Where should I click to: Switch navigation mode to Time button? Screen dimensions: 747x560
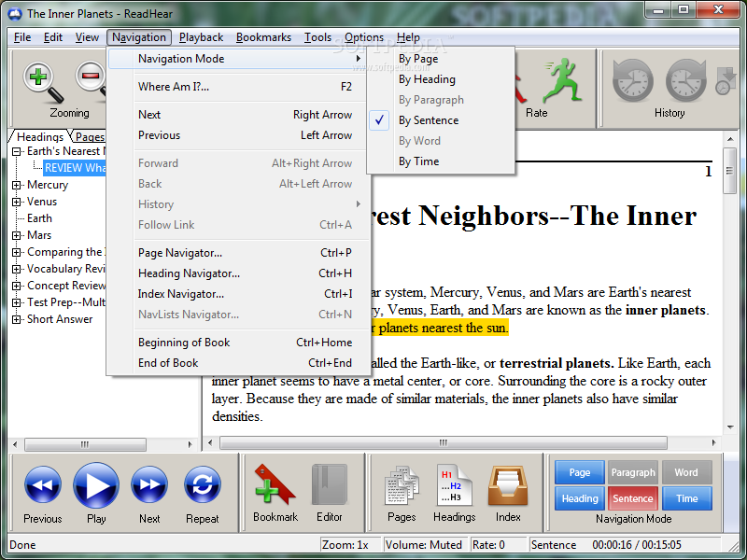tap(686, 498)
